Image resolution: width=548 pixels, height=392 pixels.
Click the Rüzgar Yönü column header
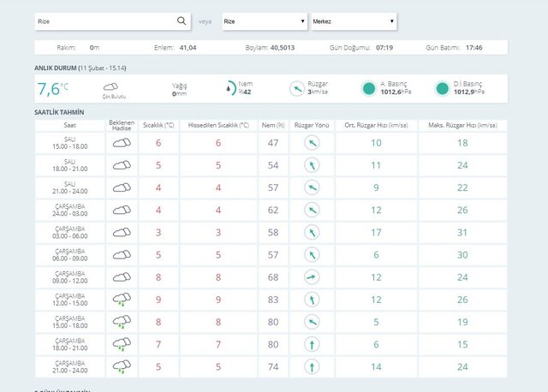(x=312, y=124)
